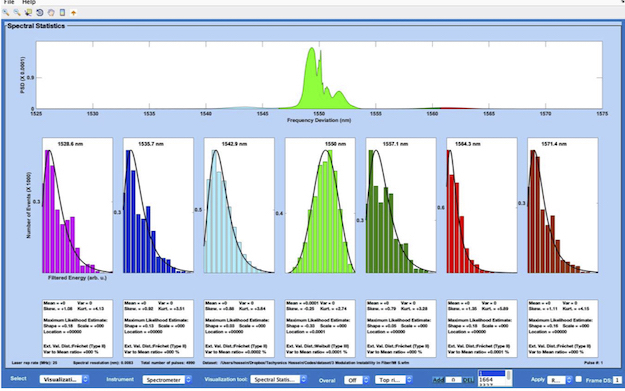Click the Frequency Deviation (nm) axis label
The height and width of the screenshot is (391, 625).
pos(319,120)
